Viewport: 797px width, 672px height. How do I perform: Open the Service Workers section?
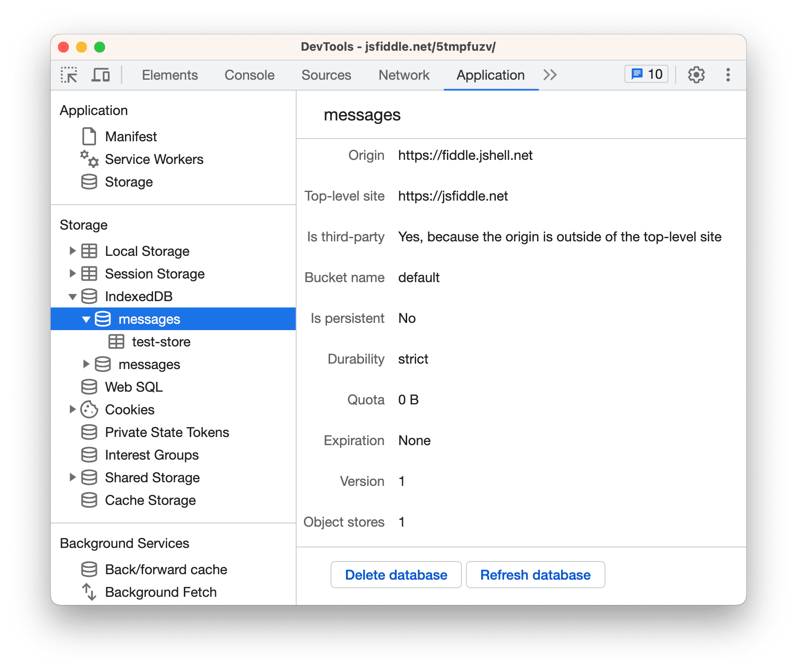coord(154,159)
